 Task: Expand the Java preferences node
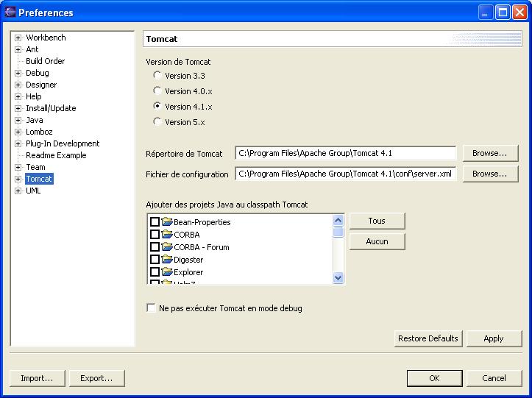coord(18,120)
